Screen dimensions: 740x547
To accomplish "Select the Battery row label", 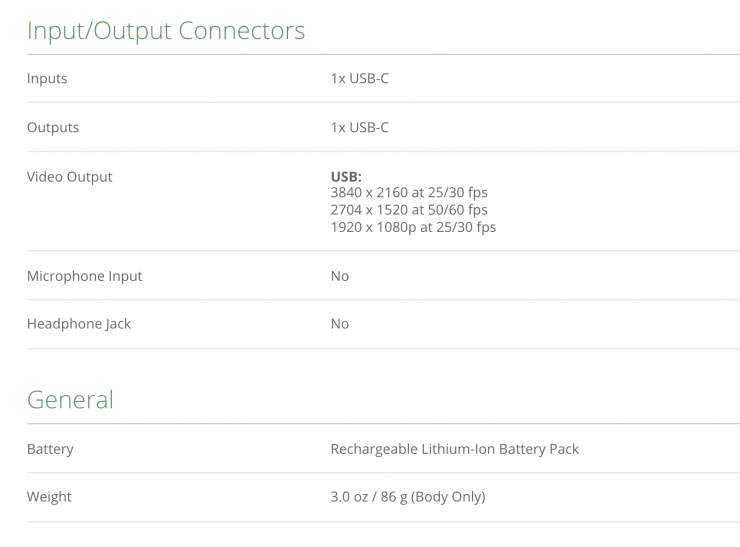I will 50,449.
